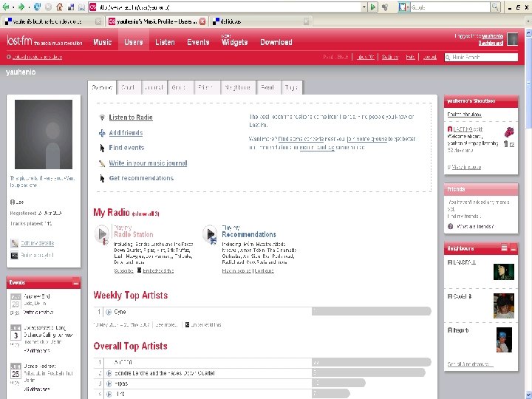
Task: Open the Dashboard link in header
Action: tap(491, 43)
